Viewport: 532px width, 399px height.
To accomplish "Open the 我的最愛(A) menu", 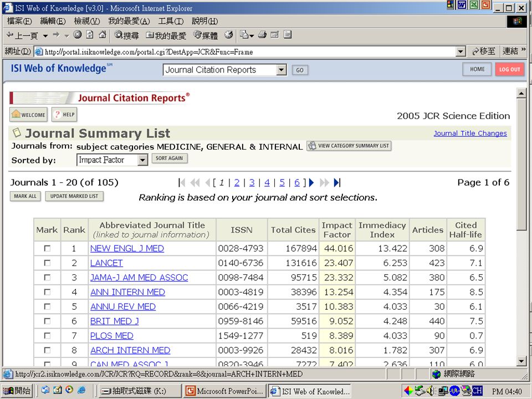I will (x=129, y=21).
